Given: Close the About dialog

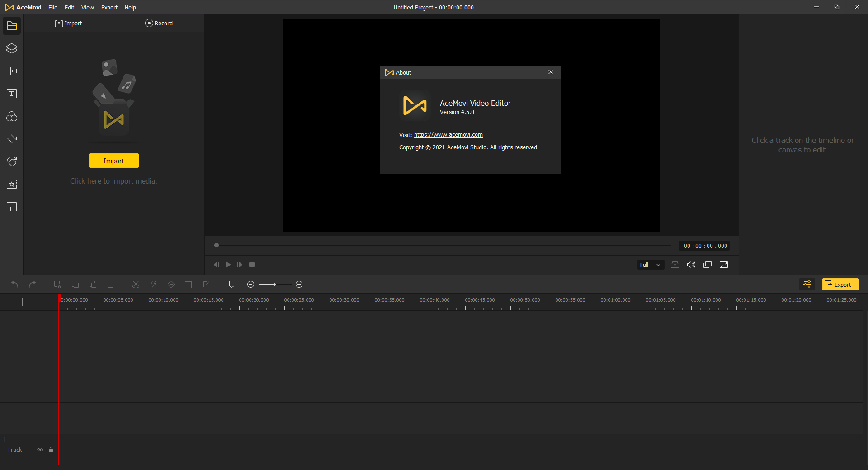Looking at the screenshot, I should (551, 72).
